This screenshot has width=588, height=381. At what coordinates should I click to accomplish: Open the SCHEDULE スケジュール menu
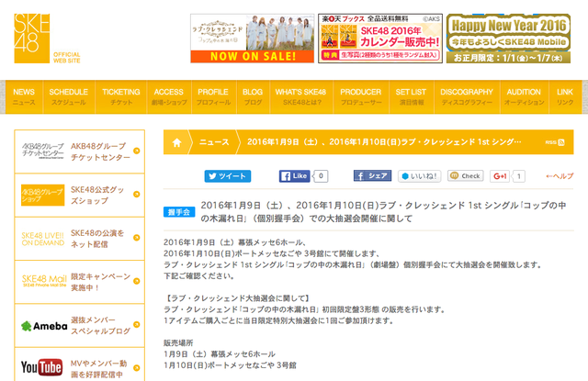(x=69, y=96)
